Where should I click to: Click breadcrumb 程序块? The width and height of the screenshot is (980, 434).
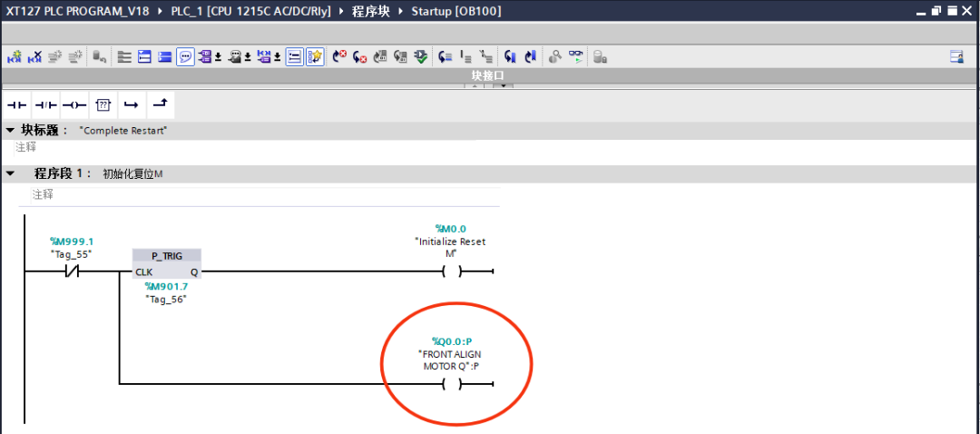[x=370, y=11]
